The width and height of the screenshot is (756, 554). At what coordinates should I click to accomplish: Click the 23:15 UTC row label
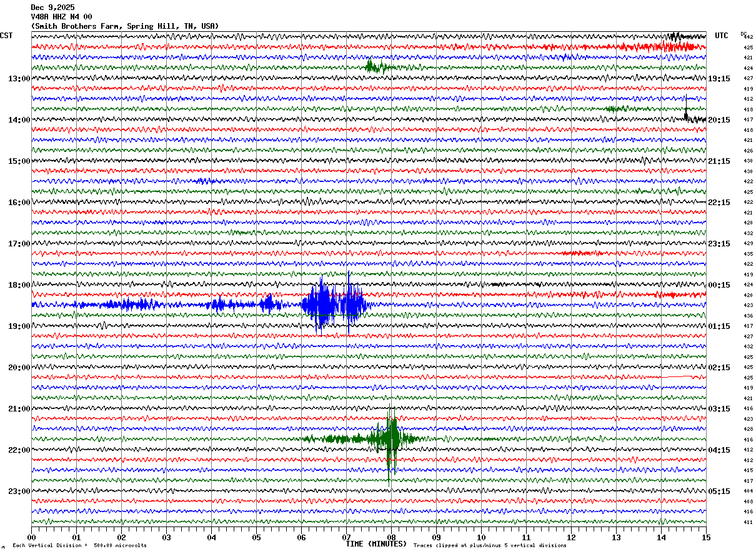719,244
